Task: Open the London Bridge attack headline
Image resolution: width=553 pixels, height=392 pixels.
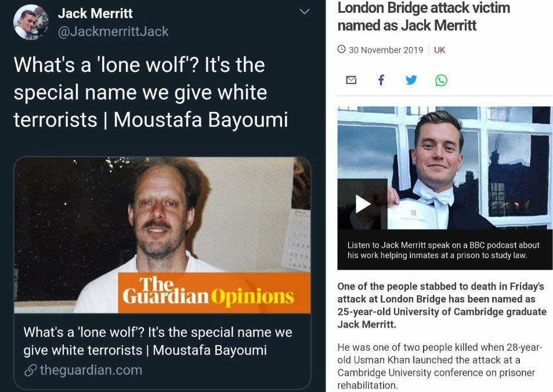Action: click(x=424, y=17)
